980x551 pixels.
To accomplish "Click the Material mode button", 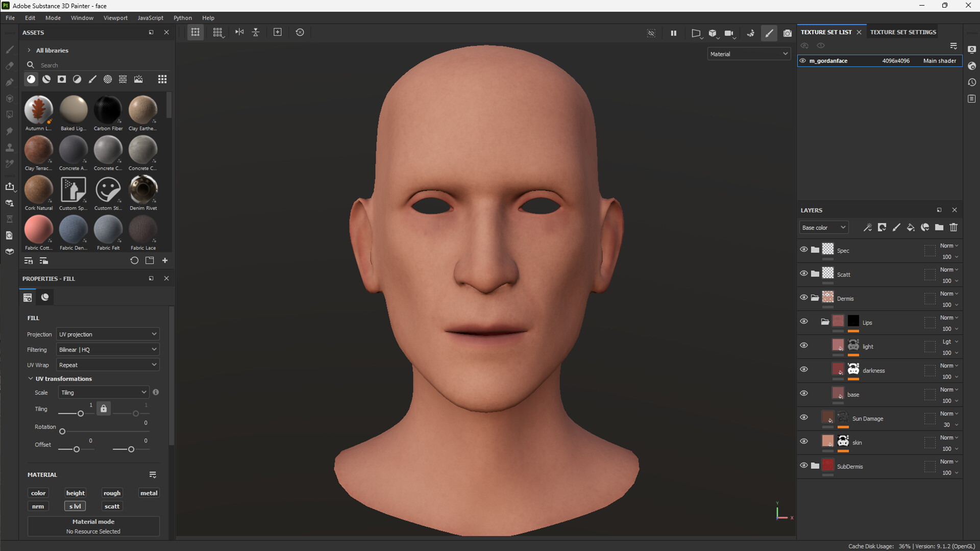I will coord(93,526).
